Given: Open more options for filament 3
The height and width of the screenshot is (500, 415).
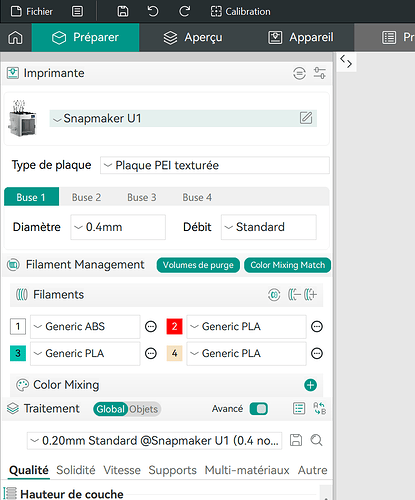Looking at the screenshot, I should [x=151, y=354].
